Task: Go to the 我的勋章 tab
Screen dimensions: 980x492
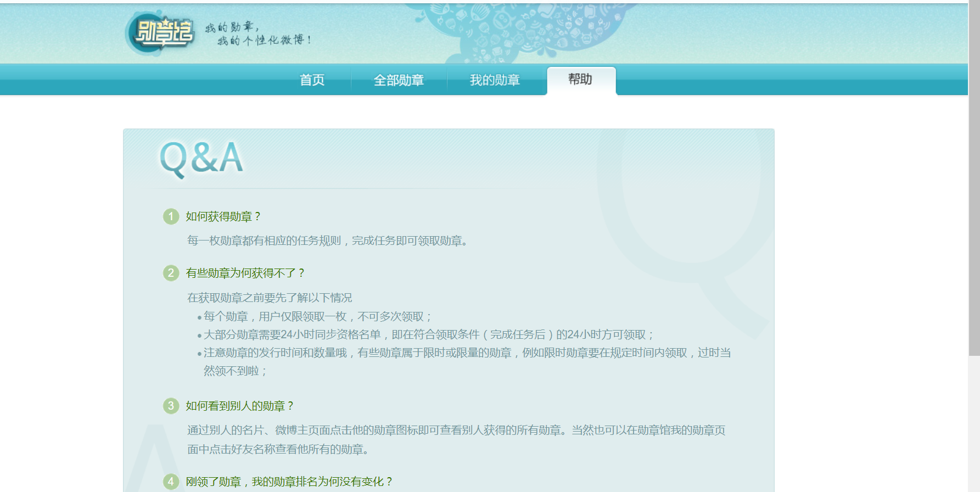Action: [x=495, y=80]
